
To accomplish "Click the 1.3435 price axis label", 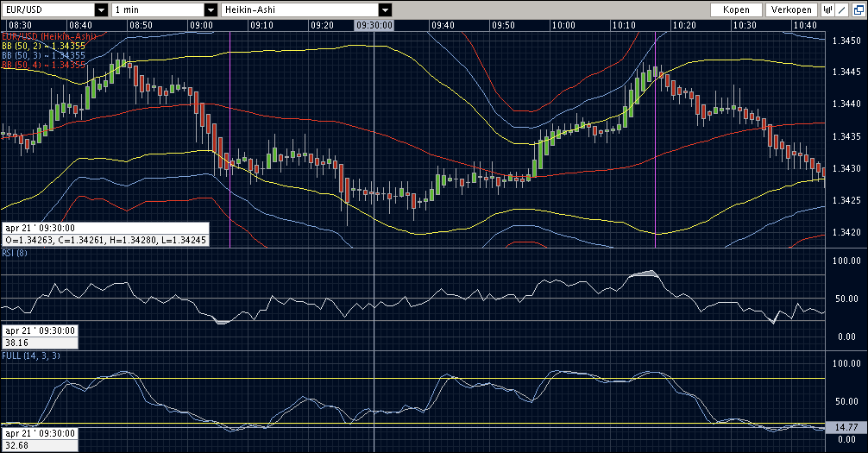I will pyautogui.click(x=846, y=136).
